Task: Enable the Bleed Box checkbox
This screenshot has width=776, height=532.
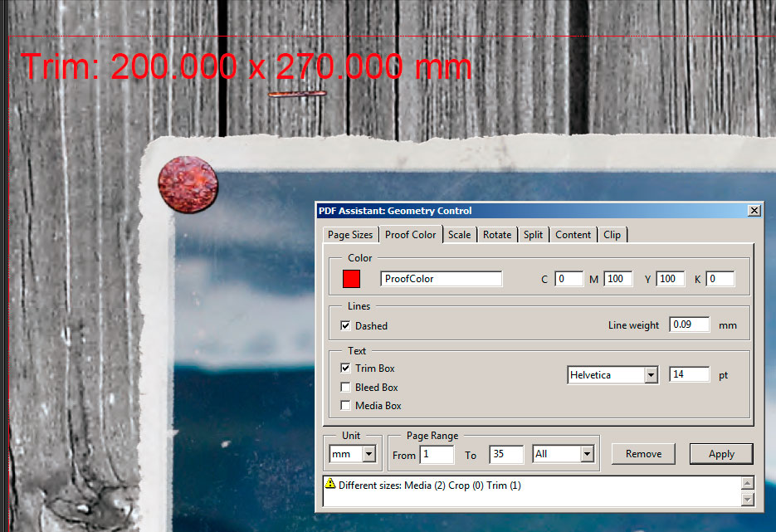Action: [x=345, y=387]
